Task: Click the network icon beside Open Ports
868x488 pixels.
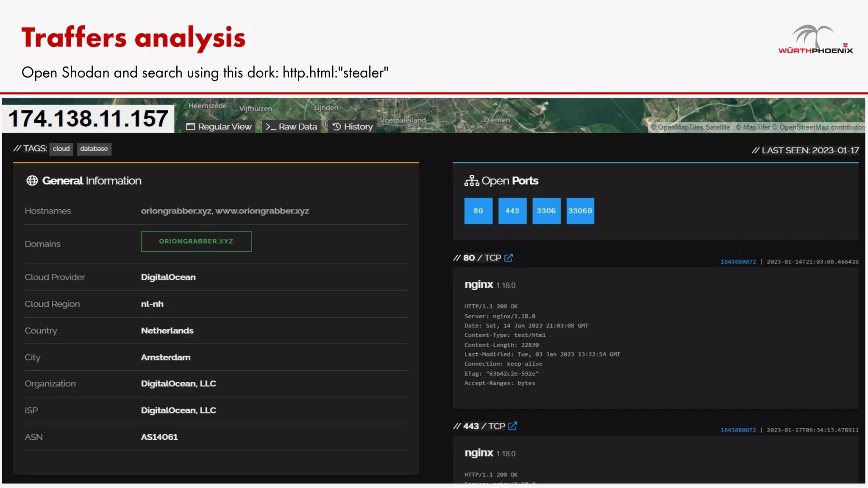Action: (471, 181)
